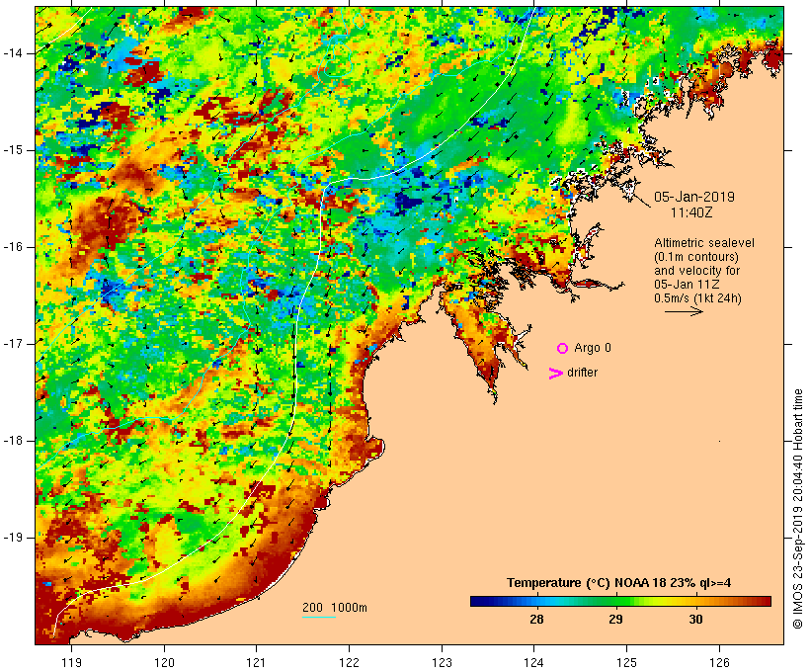The width and height of the screenshot is (810, 672).
Task: Click the longitude label 122
Action: click(x=349, y=663)
